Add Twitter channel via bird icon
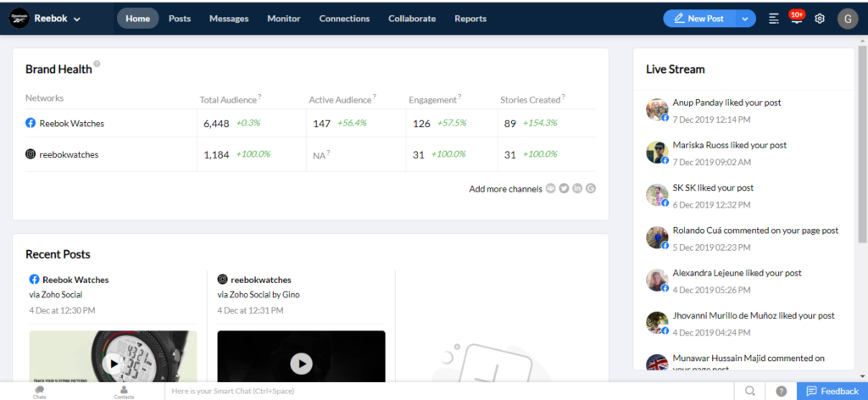This screenshot has width=868, height=400. click(564, 188)
